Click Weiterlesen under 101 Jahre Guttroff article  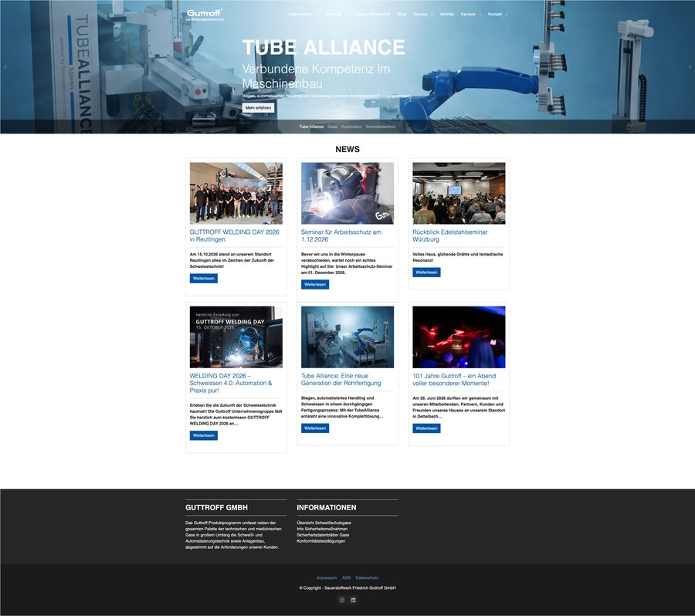click(x=426, y=428)
